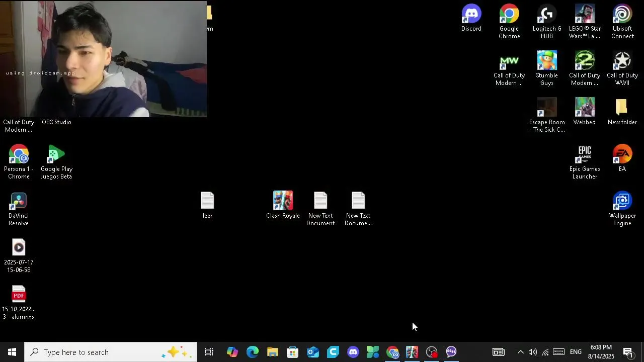Open the News and interests taskbar widget

tap(499, 352)
